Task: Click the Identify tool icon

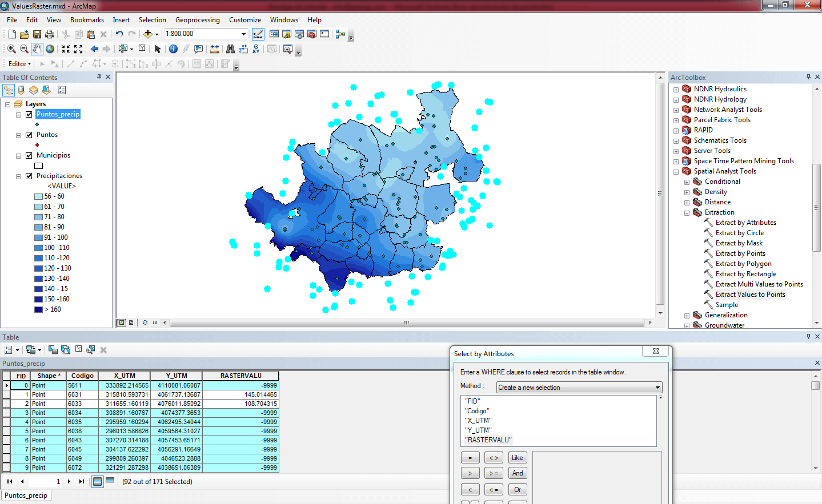Action: point(173,49)
